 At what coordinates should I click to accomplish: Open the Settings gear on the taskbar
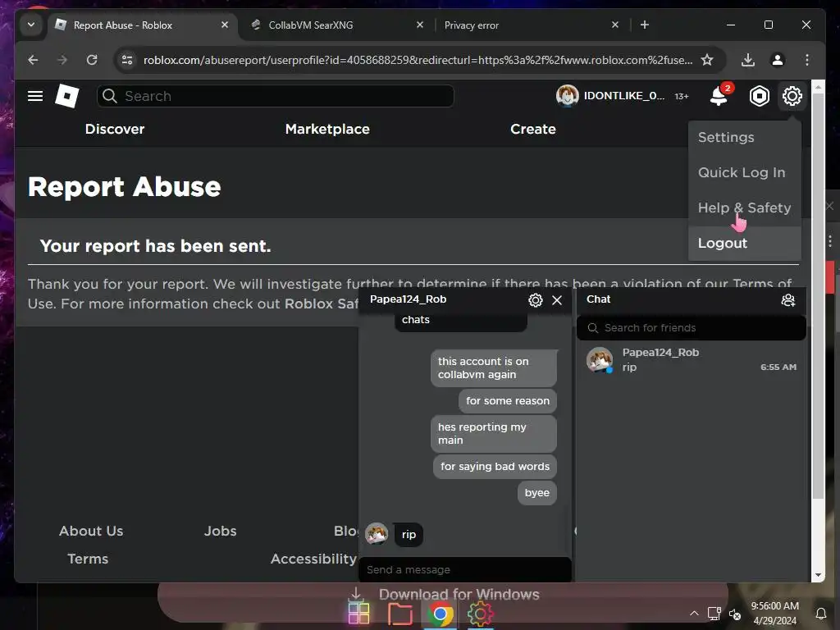click(480, 614)
